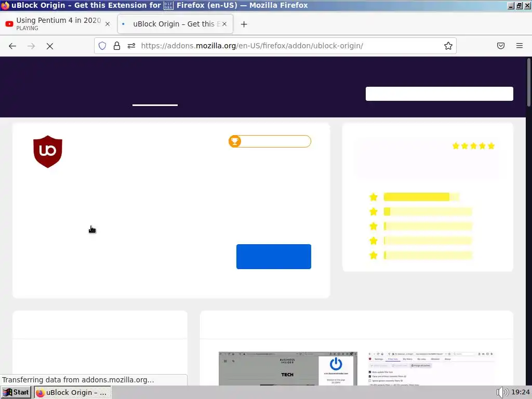Open the site permissions icon in address bar
The width and height of the screenshot is (532, 399).
coord(131,46)
